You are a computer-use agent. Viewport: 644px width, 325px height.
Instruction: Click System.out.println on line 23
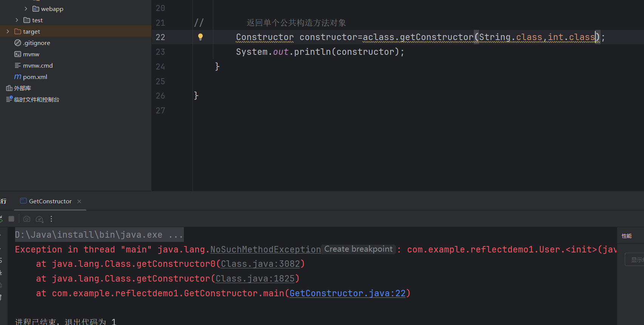283,52
